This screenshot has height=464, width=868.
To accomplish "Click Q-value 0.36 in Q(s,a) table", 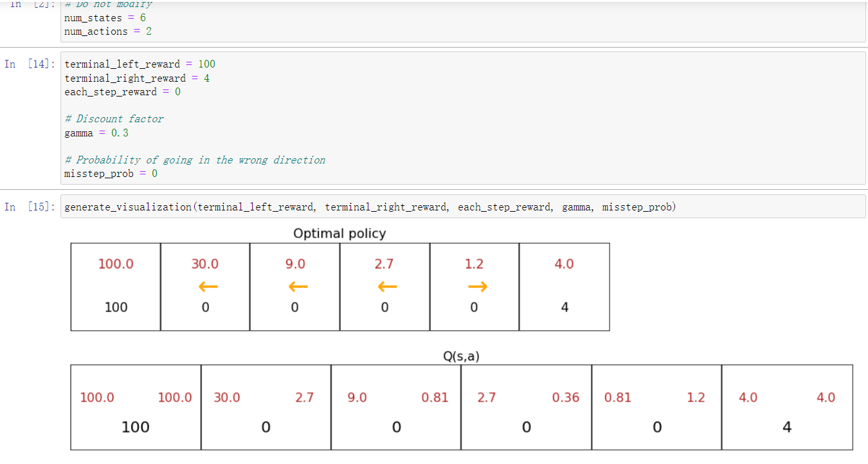I will (566, 397).
